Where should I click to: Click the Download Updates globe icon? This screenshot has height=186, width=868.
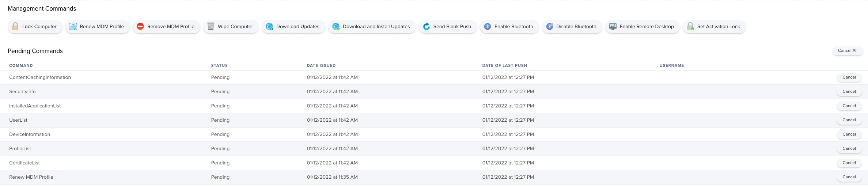point(269,26)
